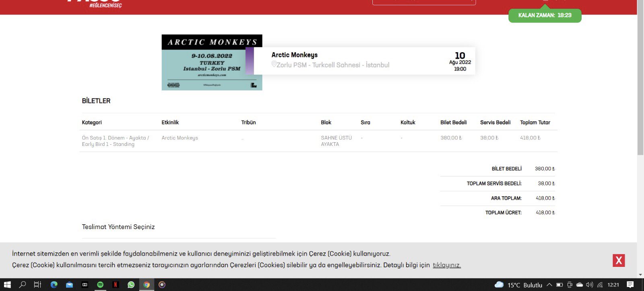Close the cookie banner with red X
Screen dimensions: 644x291
619,260
